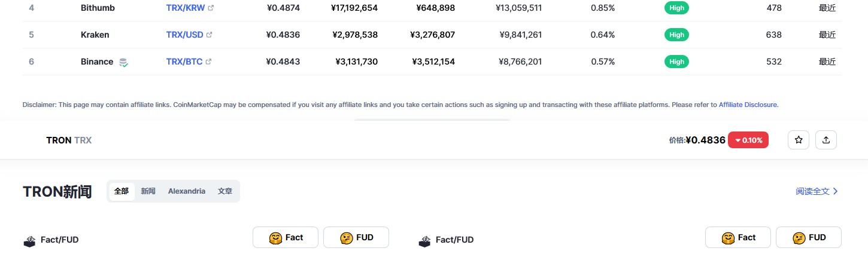
Task: Vote Fact on the right news card
Action: pos(738,237)
